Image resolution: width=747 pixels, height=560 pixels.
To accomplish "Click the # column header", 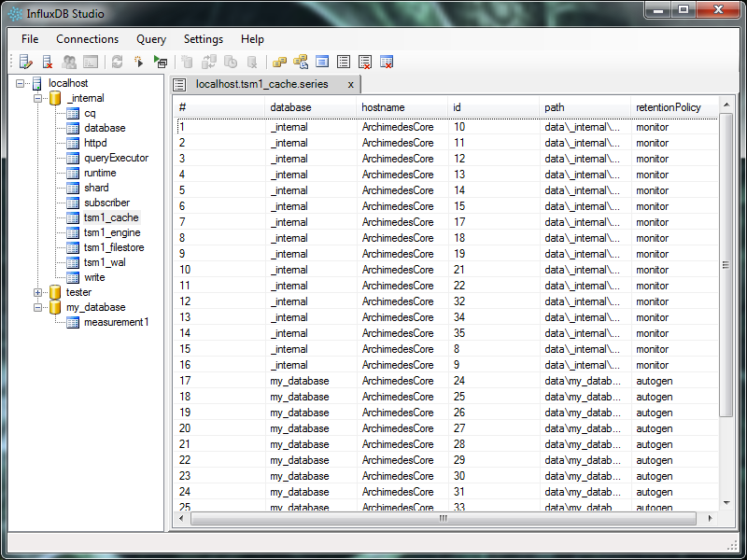I will [219, 107].
